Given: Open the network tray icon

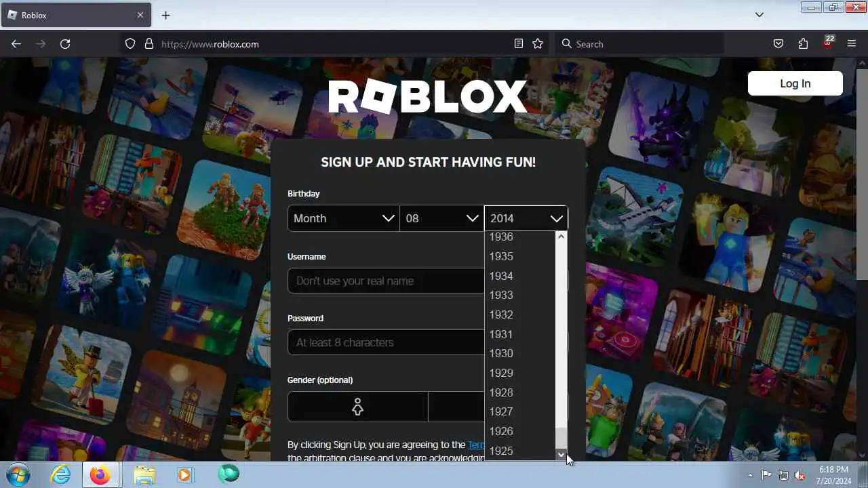Looking at the screenshot, I should 783,475.
